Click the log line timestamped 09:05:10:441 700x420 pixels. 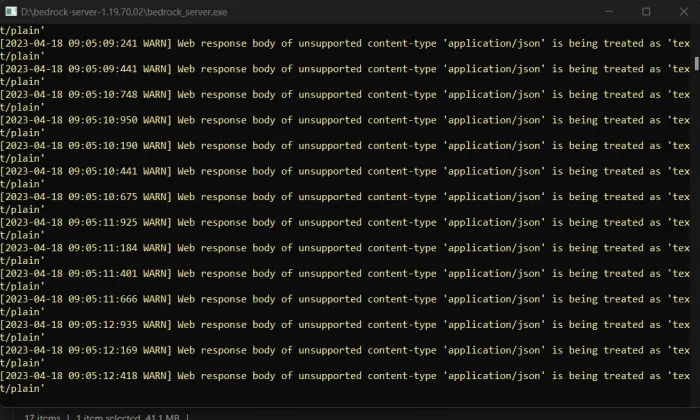click(345, 171)
